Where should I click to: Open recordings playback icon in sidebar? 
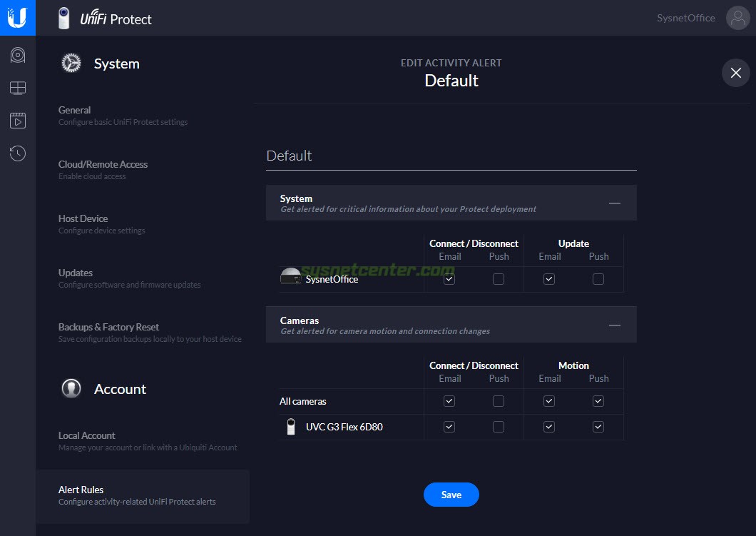click(x=18, y=121)
